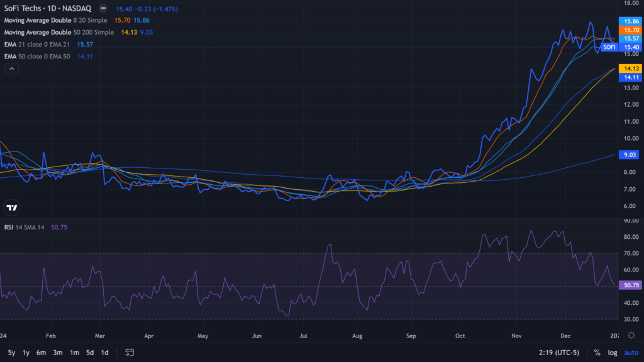
Task: Click the purple 50.75 RSI axis label
Action: pos(631,285)
